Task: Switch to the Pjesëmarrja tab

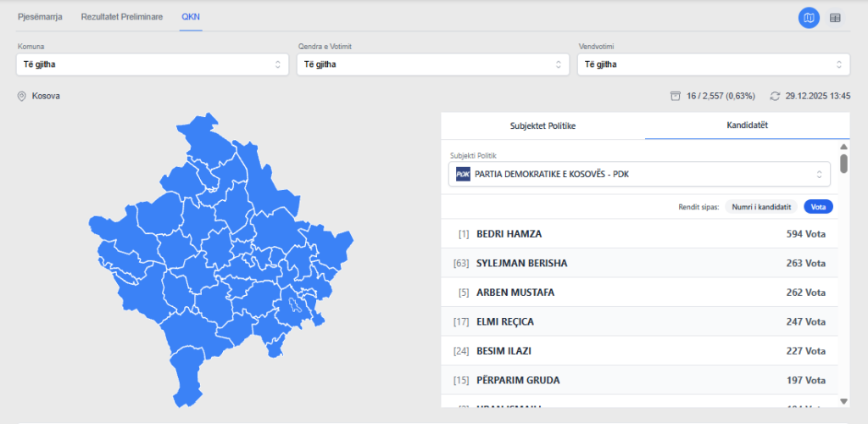Action: coord(40,17)
